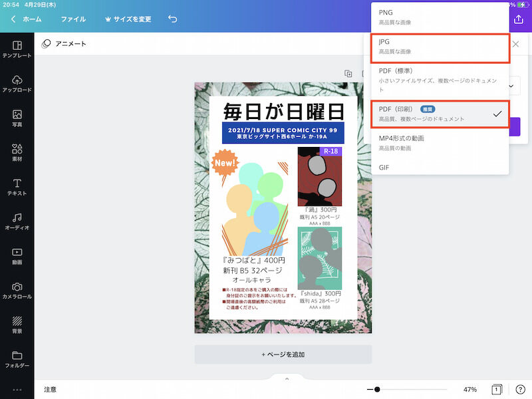Tap the share/export icon at top right
The width and height of the screenshot is (532, 399).
tap(519, 19)
